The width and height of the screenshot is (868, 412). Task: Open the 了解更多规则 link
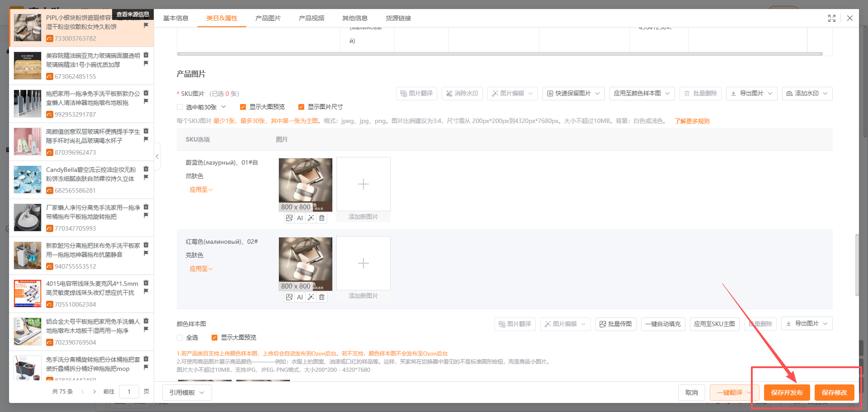coord(692,121)
